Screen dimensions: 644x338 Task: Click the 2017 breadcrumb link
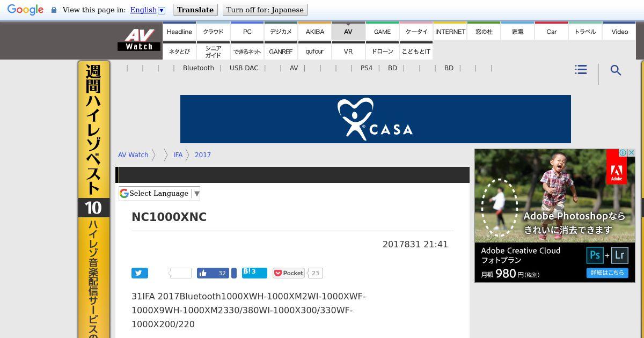203,155
